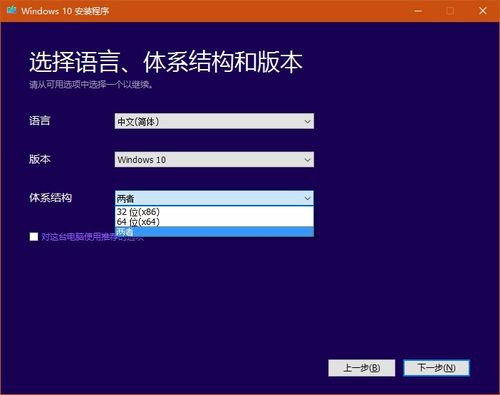
Task: Open the 版本 dropdown showing Windows 10
Action: (x=214, y=160)
